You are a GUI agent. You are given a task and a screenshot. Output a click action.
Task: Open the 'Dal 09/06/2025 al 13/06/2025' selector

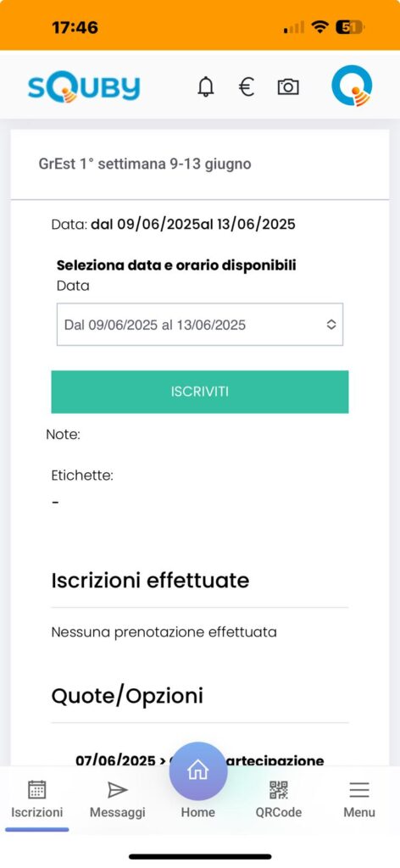pyautogui.click(x=200, y=325)
